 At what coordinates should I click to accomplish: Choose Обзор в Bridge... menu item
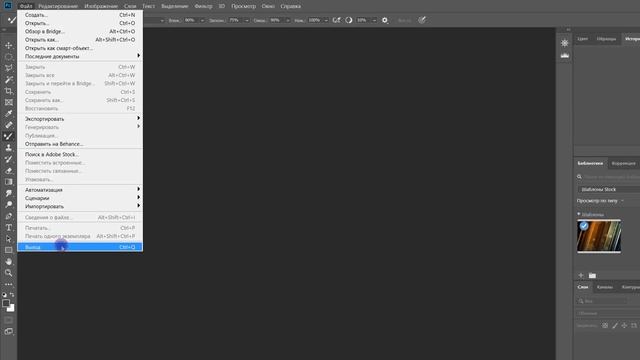coord(80,31)
